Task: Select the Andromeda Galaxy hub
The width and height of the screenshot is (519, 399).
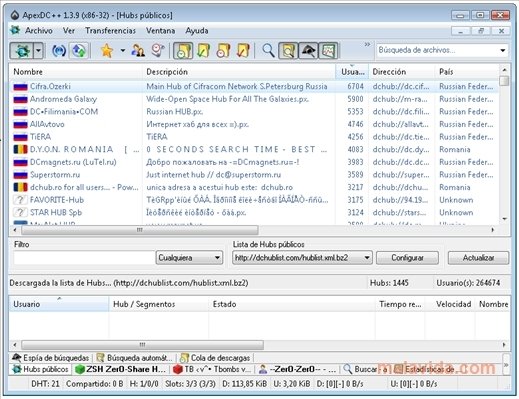Action: click(254, 99)
